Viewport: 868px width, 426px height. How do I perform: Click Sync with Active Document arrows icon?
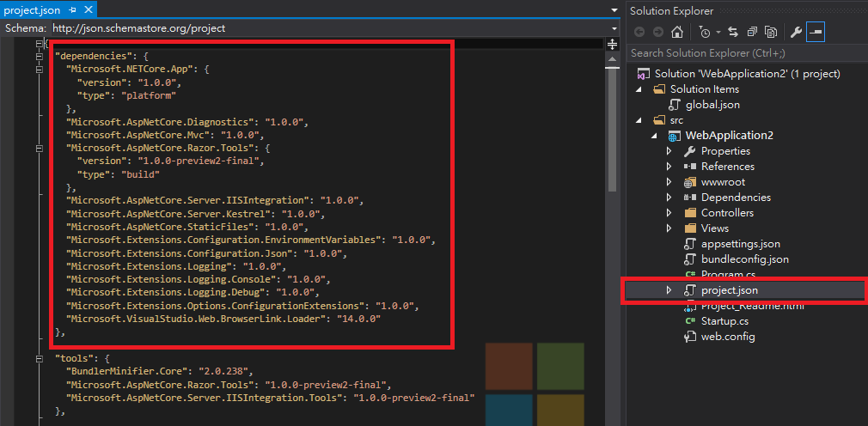(733, 32)
